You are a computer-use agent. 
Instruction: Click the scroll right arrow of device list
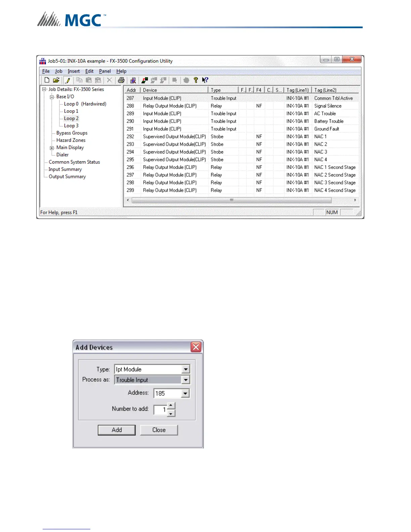pos(355,200)
